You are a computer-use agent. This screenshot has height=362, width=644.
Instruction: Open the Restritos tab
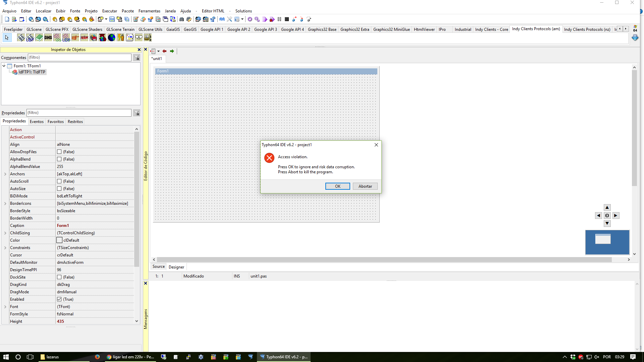75,122
